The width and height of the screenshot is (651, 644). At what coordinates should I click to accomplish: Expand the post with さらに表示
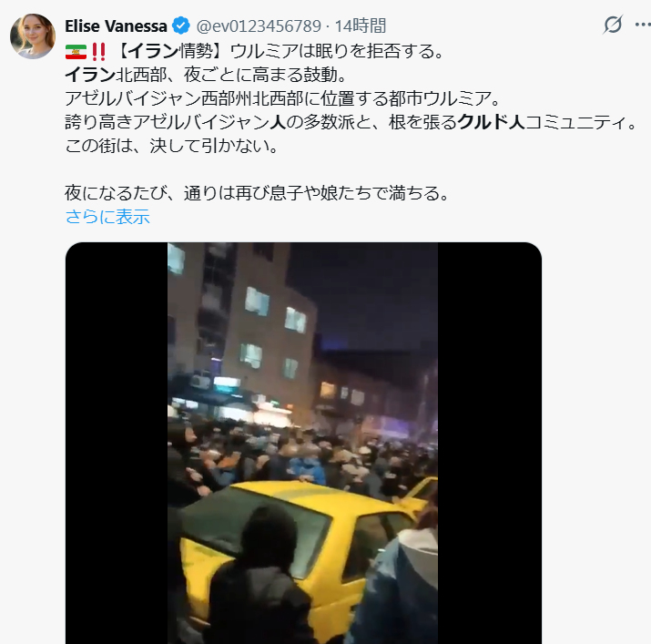(x=107, y=217)
